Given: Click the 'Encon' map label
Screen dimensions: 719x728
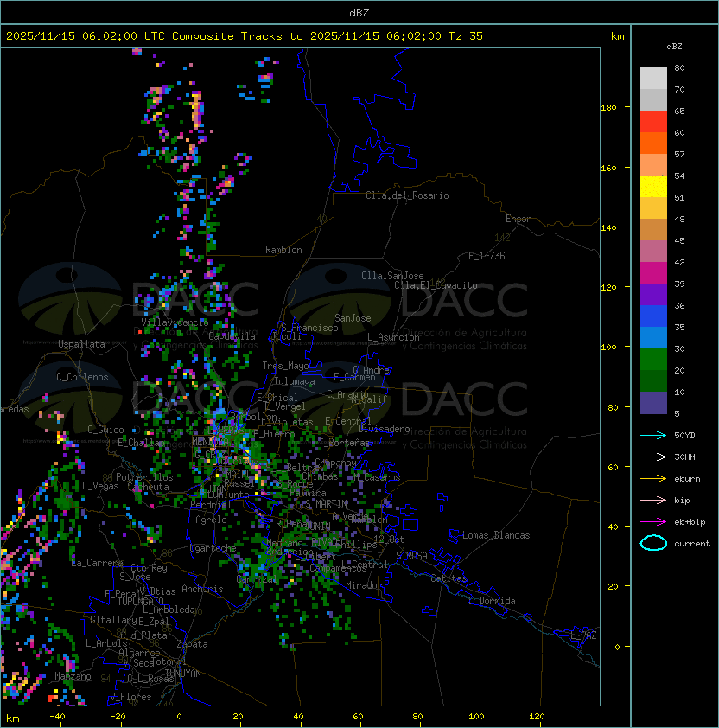Looking at the screenshot, I should click(519, 219).
